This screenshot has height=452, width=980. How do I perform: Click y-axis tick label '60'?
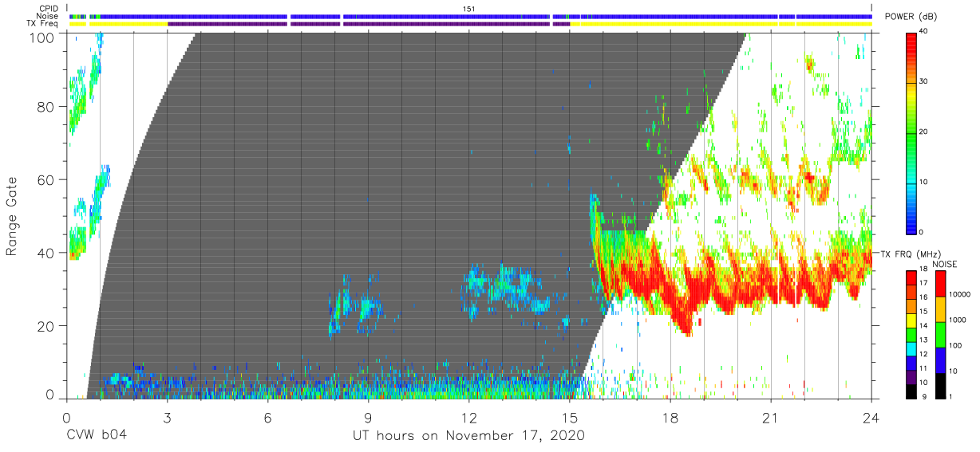(x=46, y=180)
